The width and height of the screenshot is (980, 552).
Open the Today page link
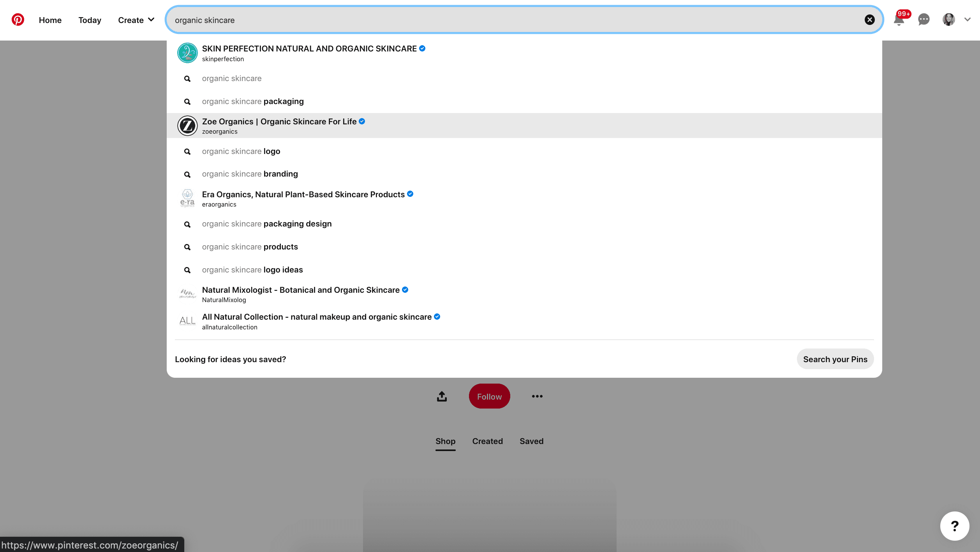pyautogui.click(x=90, y=20)
